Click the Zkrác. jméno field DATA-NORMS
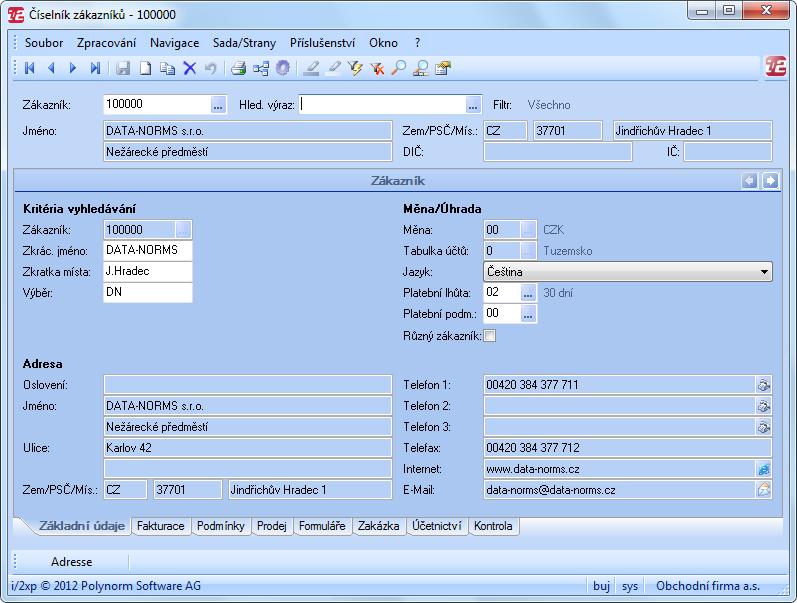The height and width of the screenshot is (603, 797). tap(148, 251)
